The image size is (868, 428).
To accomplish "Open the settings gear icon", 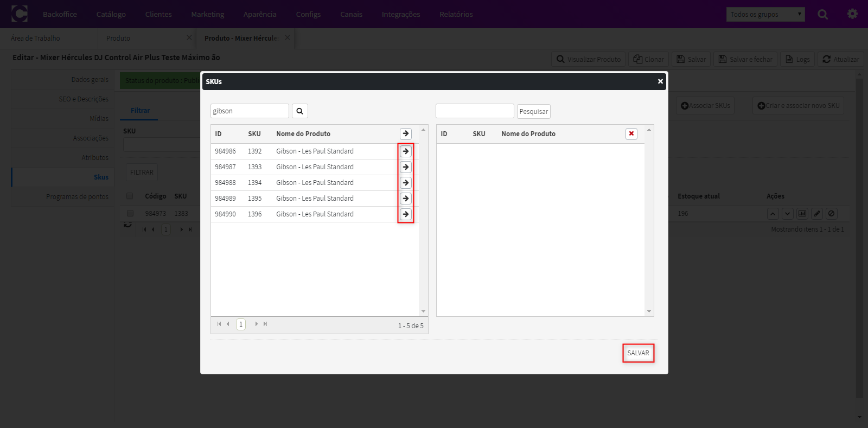I will [x=852, y=14].
